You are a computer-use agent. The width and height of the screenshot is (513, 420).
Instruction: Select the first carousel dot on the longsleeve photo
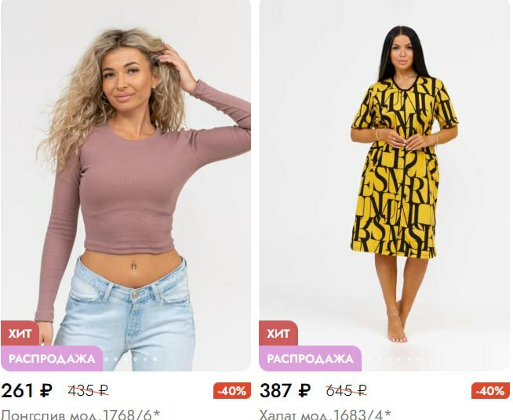tap(106, 359)
